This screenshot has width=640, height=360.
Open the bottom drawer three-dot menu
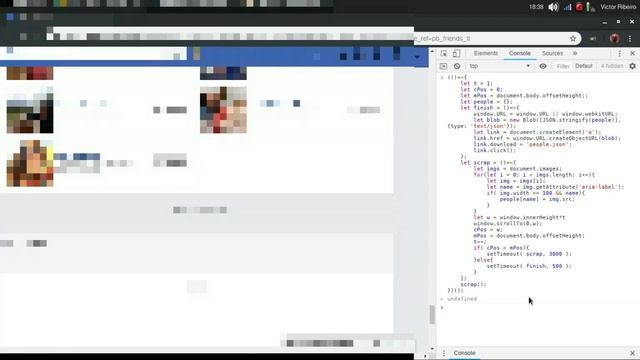pyautogui.click(x=444, y=353)
